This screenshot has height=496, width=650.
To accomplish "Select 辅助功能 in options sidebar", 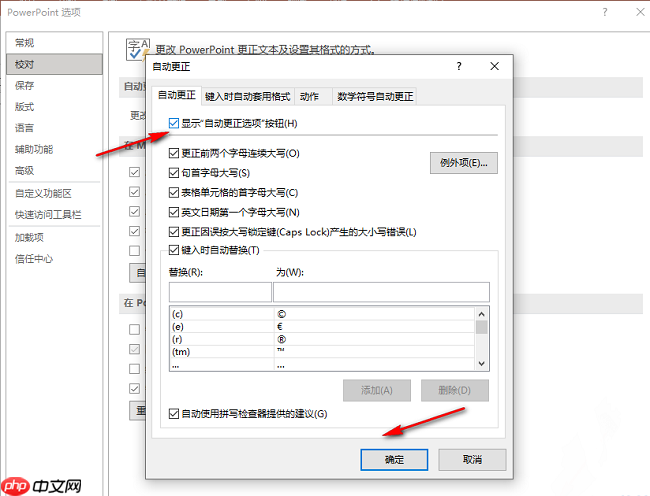I will 54,149.
